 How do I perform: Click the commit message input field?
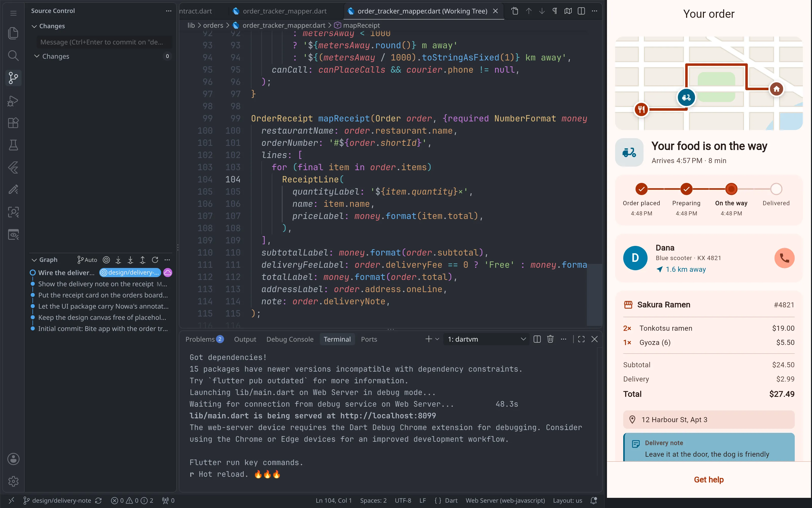click(104, 42)
